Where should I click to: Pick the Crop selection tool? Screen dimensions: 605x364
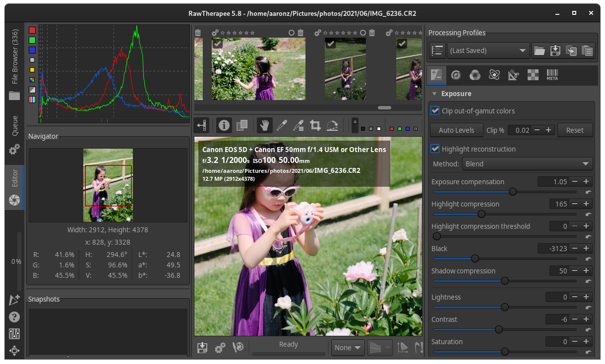pos(315,125)
